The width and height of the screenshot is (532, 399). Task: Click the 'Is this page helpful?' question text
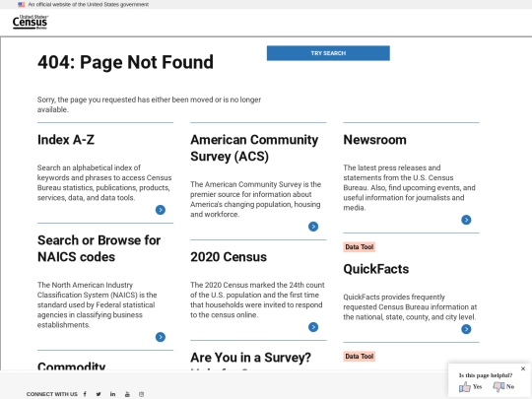point(486,375)
